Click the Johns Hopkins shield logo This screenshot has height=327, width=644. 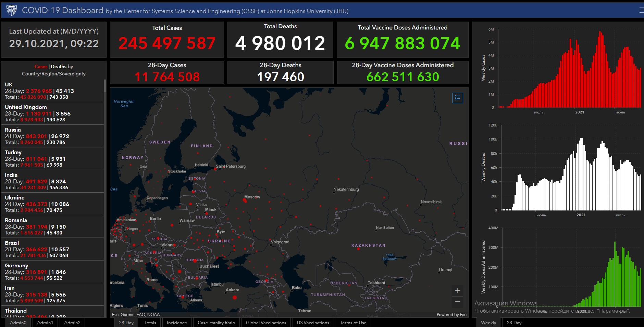pyautogui.click(x=12, y=10)
